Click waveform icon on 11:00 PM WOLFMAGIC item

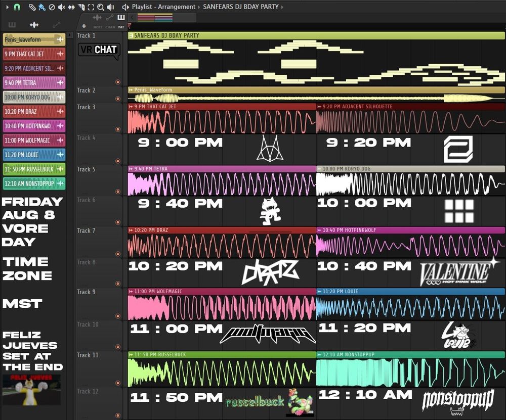(60, 140)
